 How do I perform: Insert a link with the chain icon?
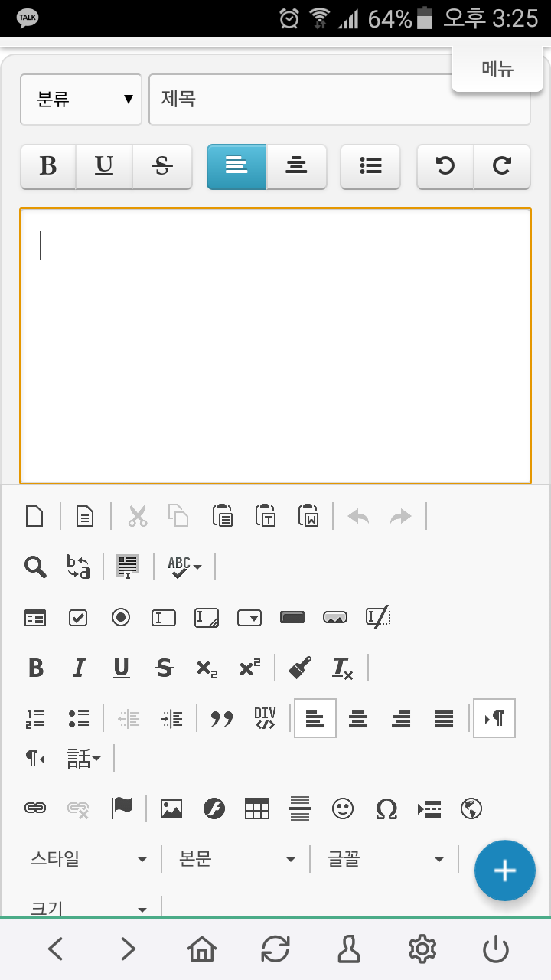coord(35,808)
